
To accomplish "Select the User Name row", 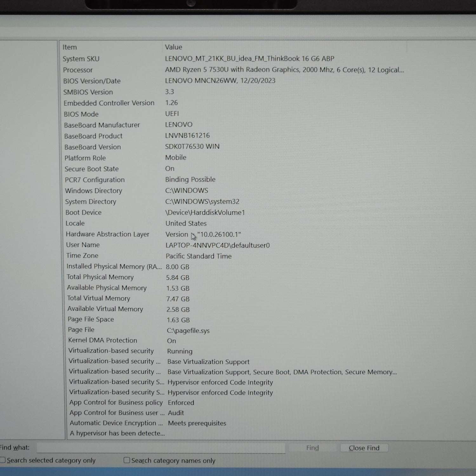I will [83, 245].
